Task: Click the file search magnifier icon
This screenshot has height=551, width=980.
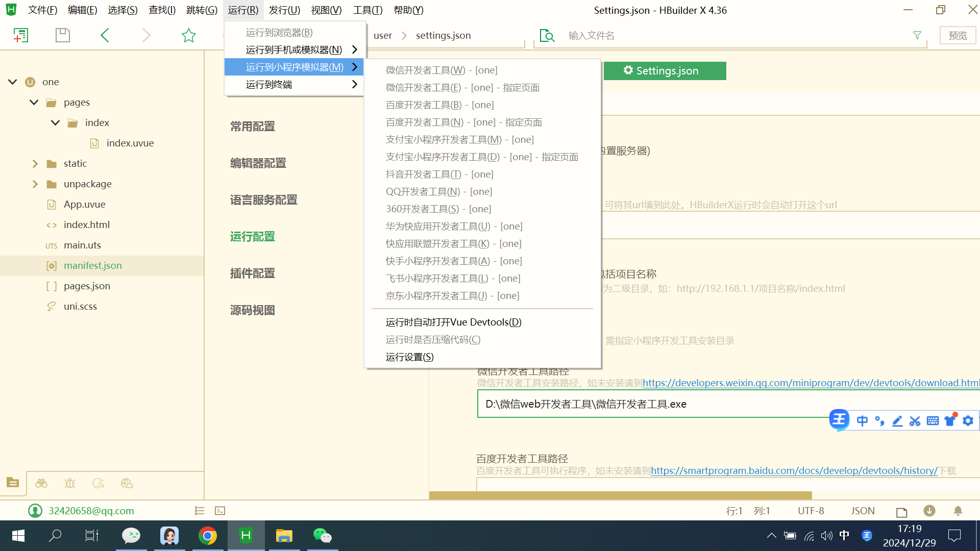Action: point(547,35)
